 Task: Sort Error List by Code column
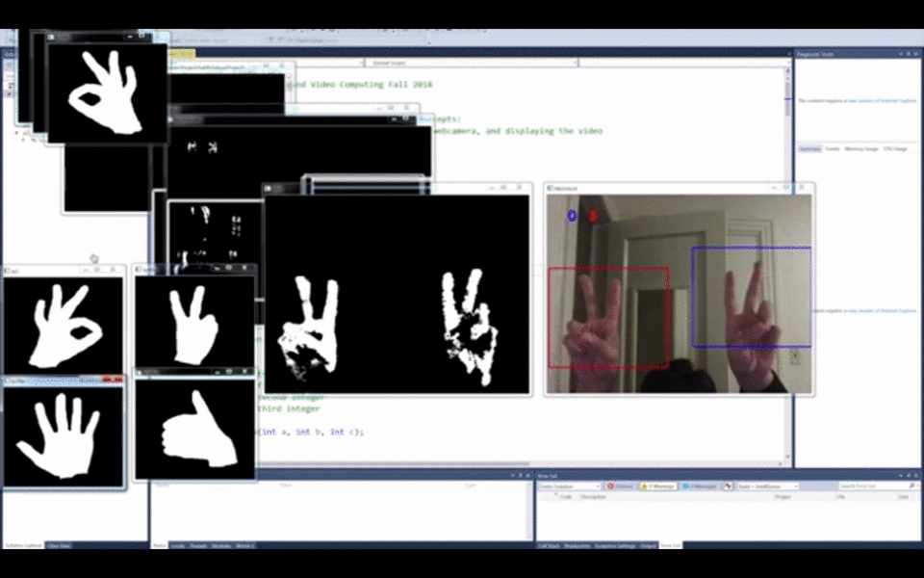[x=565, y=497]
